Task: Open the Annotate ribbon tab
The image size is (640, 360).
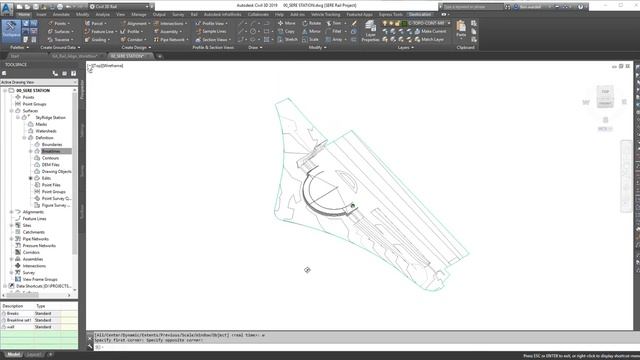Action: point(61,15)
